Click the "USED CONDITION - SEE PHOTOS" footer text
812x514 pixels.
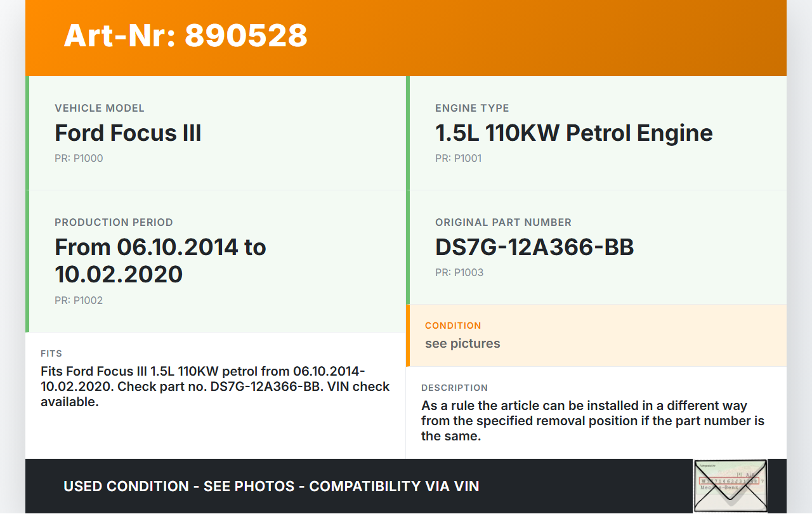272,487
